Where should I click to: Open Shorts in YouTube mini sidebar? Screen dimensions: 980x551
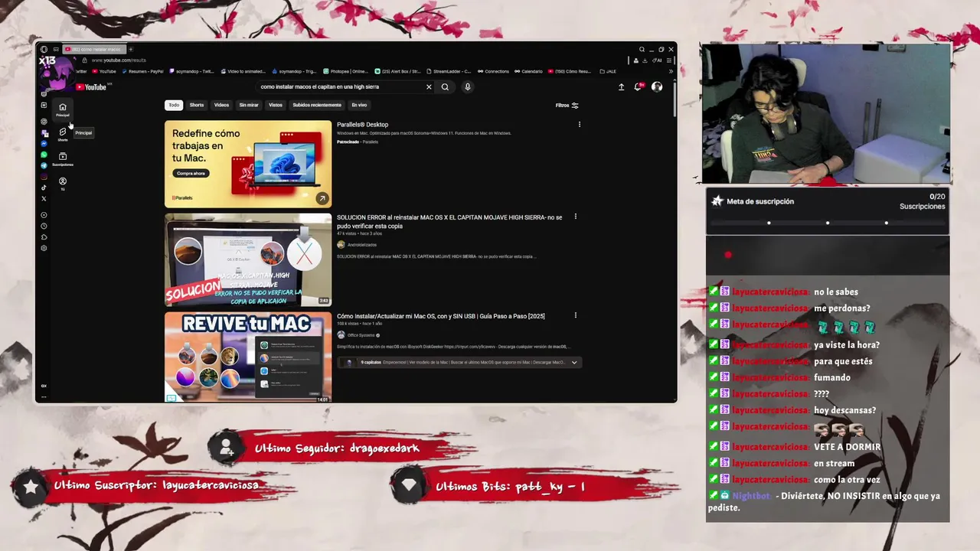point(63,134)
